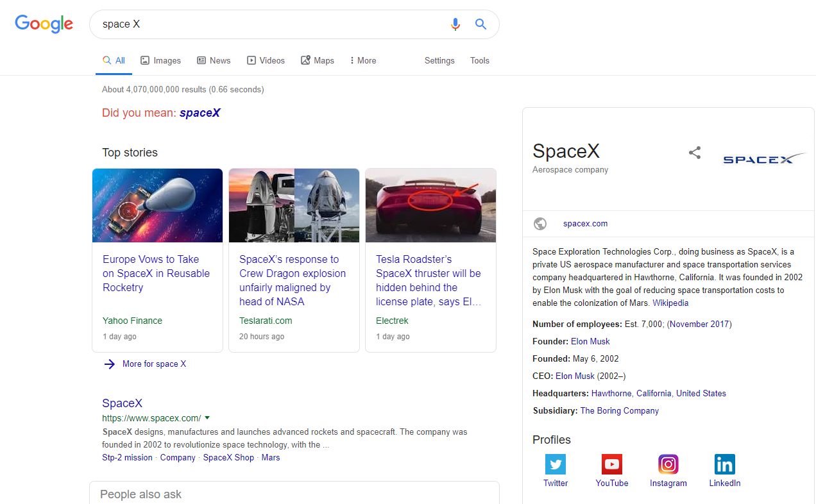816x504 pixels.
Task: Click the globe icon next to spacex.com
Action: [540, 224]
